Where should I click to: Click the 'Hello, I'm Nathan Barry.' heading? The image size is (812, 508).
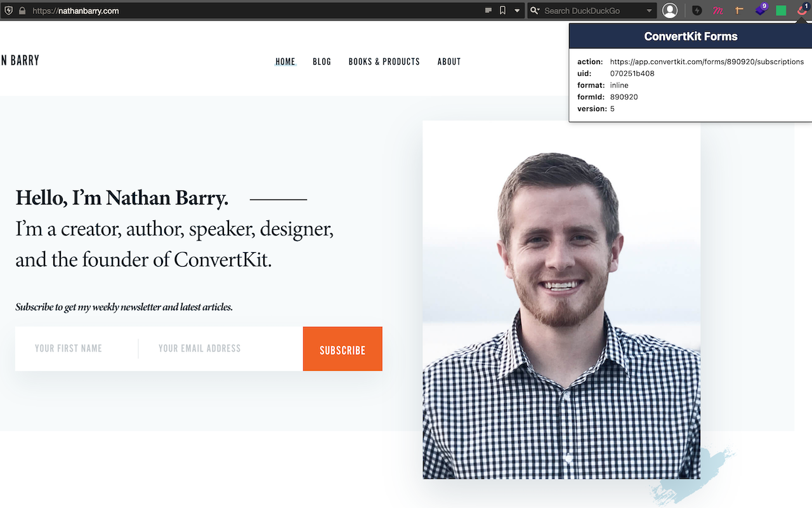(x=122, y=198)
